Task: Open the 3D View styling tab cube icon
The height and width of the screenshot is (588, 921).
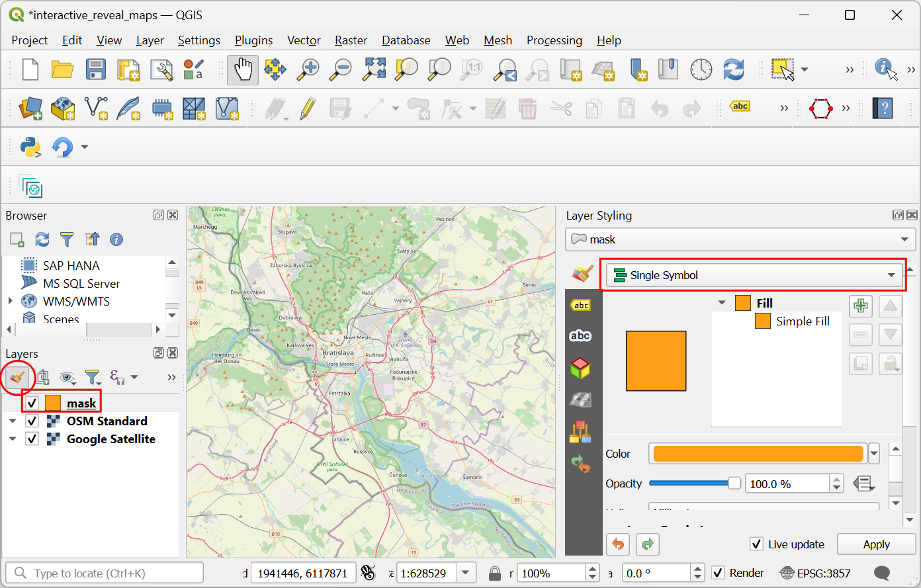Action: (x=580, y=368)
